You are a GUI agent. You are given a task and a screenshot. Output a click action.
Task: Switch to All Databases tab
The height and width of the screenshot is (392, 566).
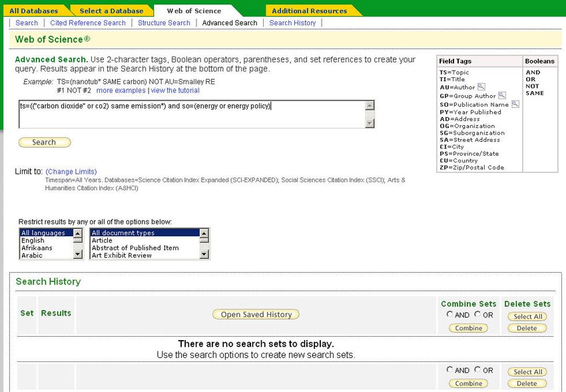pos(33,11)
